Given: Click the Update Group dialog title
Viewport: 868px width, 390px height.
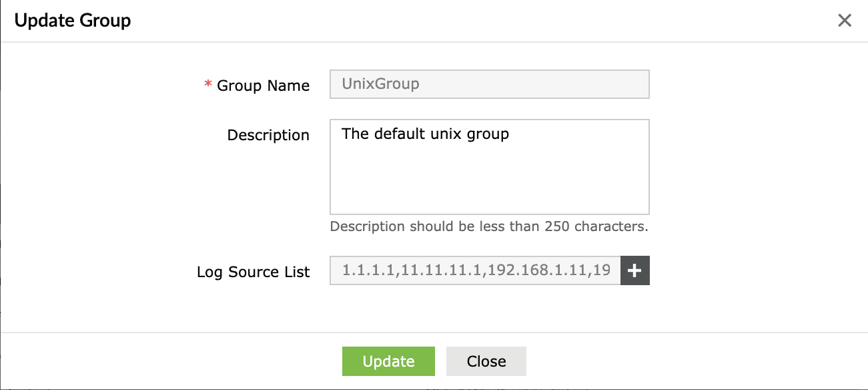Looking at the screenshot, I should (x=73, y=20).
